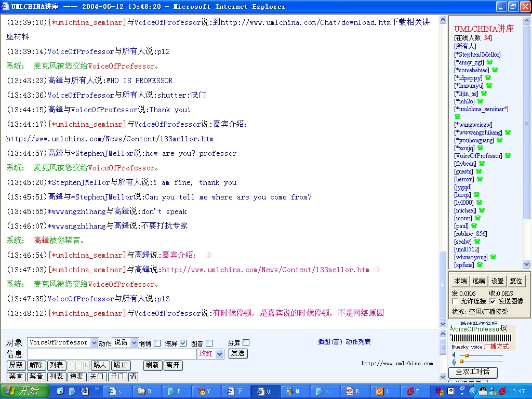Open the 玫红 text color dropdown
Viewport: 532px width, 399px height.
pos(220,354)
